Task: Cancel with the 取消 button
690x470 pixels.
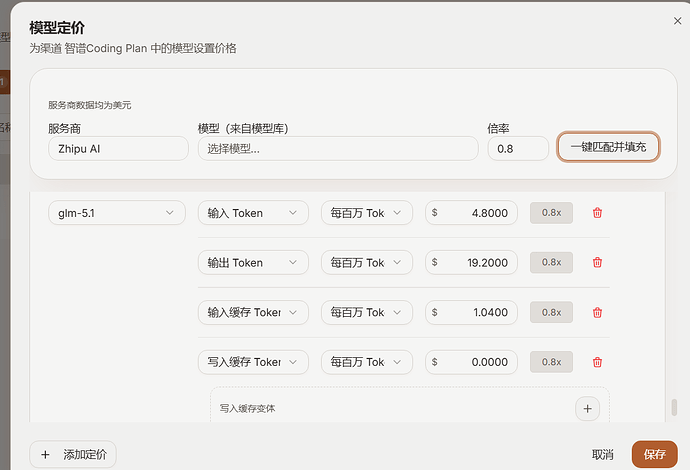Action: (x=602, y=454)
